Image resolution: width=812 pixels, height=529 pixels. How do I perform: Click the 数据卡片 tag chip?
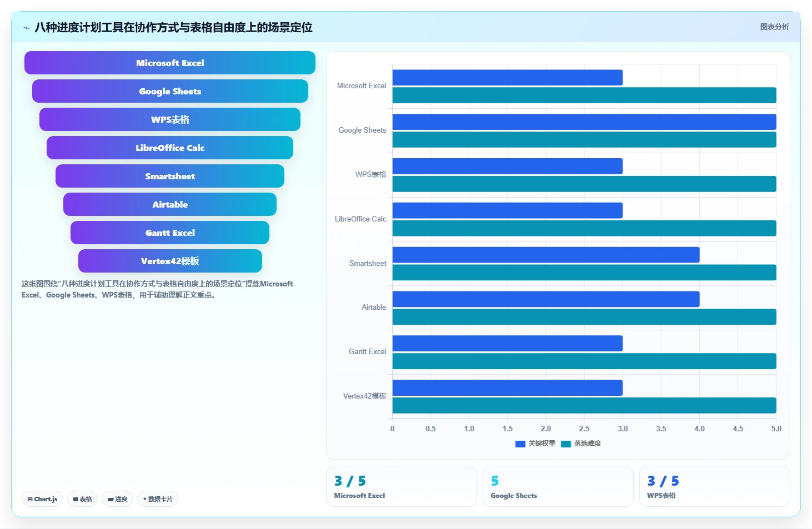pos(158,499)
